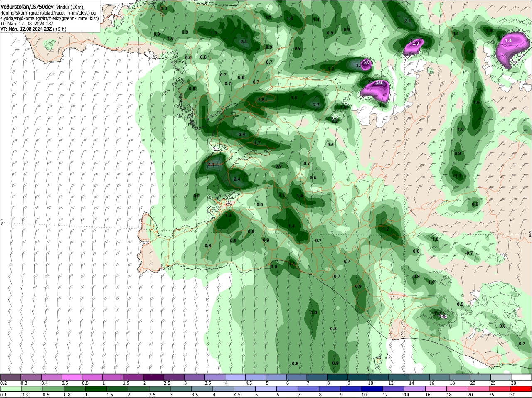Image resolution: width=532 pixels, height=398 pixels.
Task: Pick the white top-row legend swatch after 30
Action: coord(522,377)
